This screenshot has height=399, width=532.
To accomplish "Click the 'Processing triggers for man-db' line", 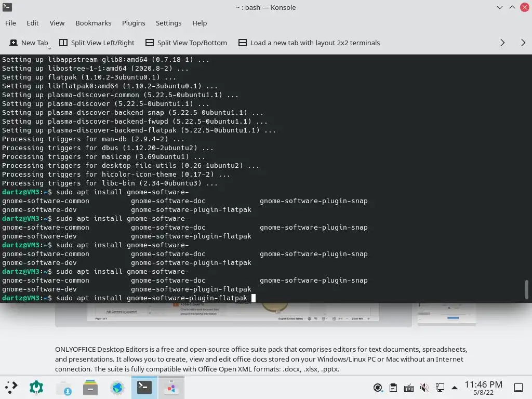I will coord(94,139).
